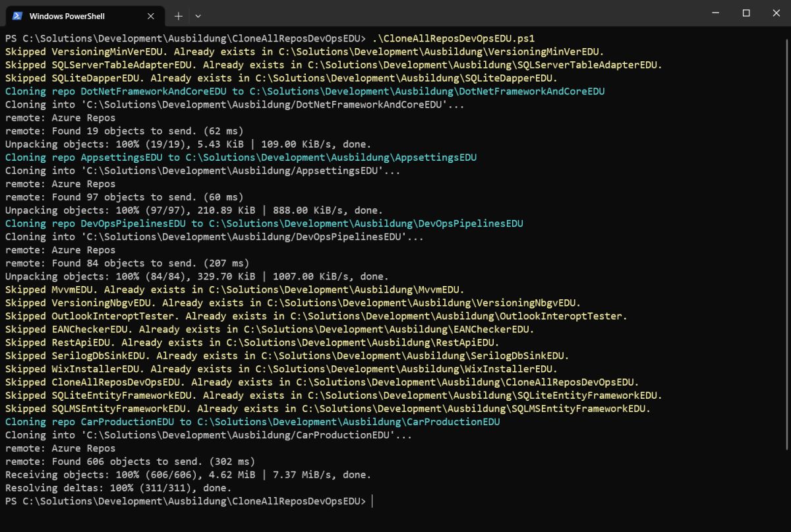Click 'Cloning repo AppsettingsEDU' line
This screenshot has width=791, height=532.
click(241, 157)
